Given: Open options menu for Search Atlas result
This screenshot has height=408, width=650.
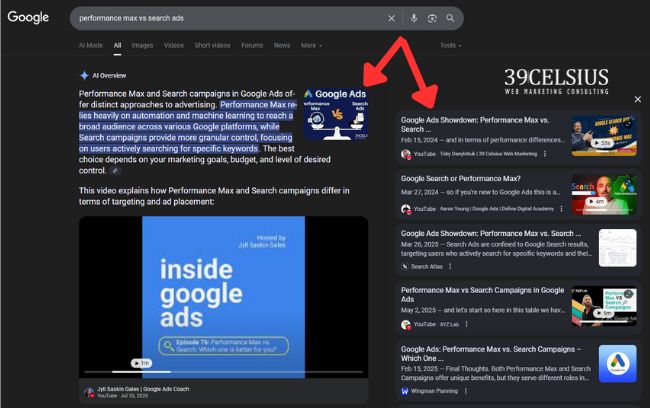Looking at the screenshot, I should [x=450, y=266].
